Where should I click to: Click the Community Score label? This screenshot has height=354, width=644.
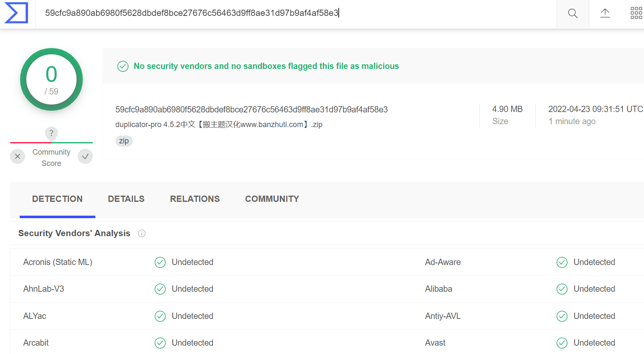pyautogui.click(x=51, y=158)
